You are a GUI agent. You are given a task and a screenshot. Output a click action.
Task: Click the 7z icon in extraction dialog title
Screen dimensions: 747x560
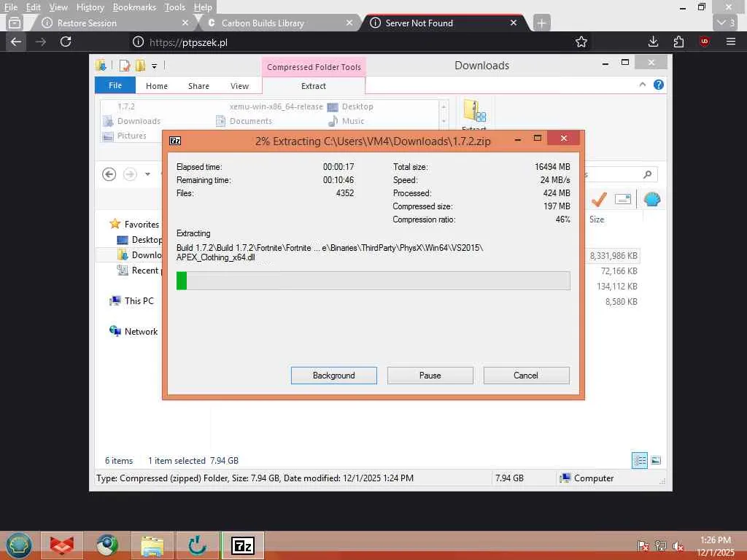coord(175,141)
